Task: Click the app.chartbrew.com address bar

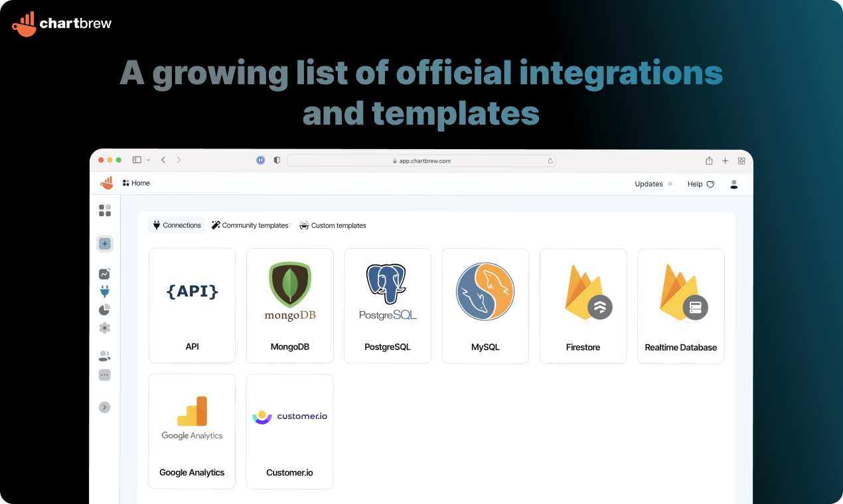Action: [x=421, y=160]
